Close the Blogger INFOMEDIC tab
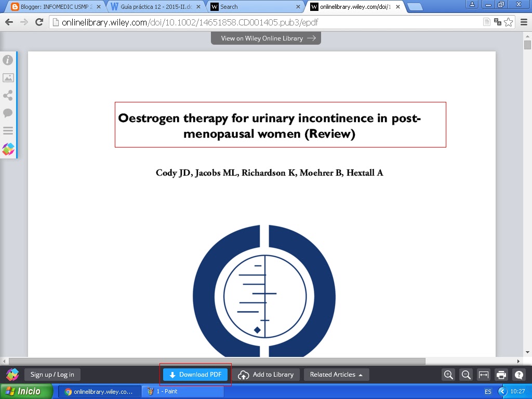Viewport: 532px width, 399px height. (x=98, y=7)
